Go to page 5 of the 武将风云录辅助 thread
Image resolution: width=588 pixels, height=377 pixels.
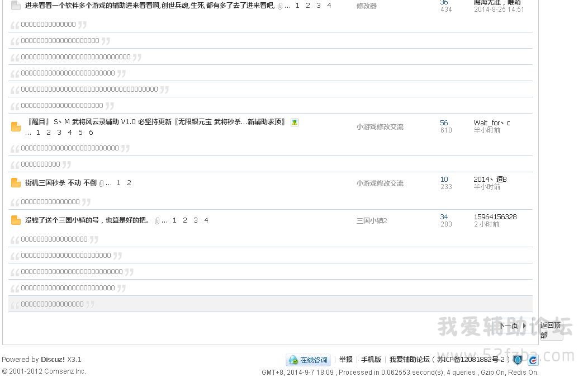80,133
